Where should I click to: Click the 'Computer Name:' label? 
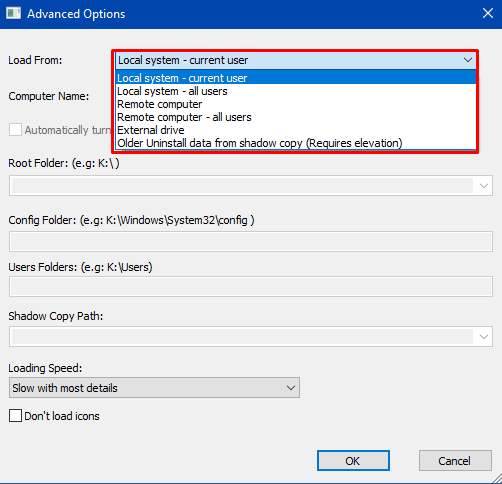[x=49, y=96]
